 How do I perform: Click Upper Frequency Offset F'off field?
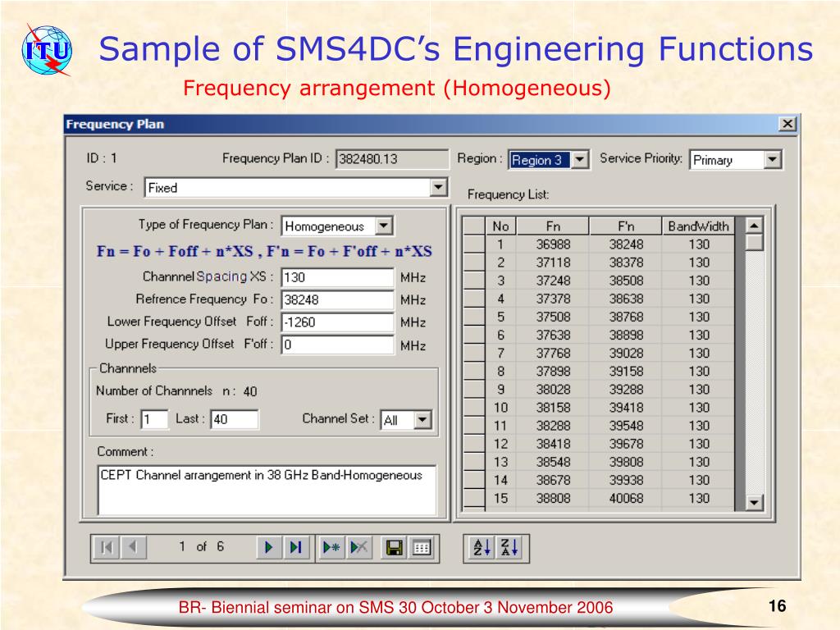pos(337,345)
